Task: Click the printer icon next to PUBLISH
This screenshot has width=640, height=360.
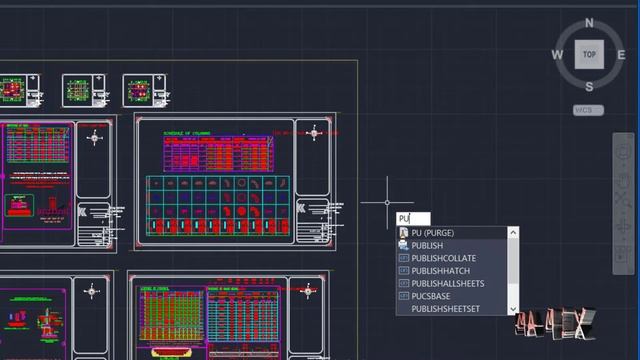Action: [x=404, y=245]
